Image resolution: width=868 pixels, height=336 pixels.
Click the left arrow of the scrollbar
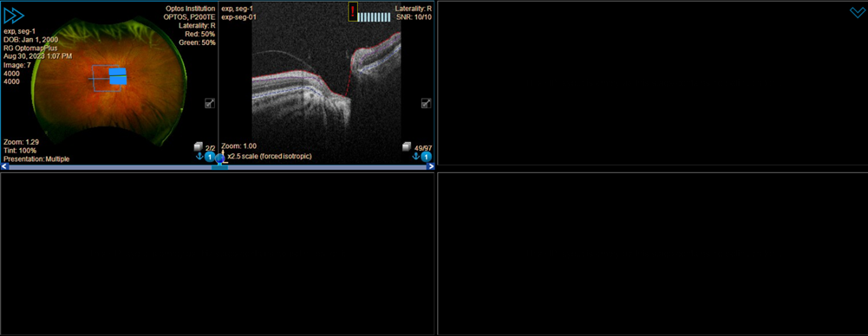click(4, 166)
